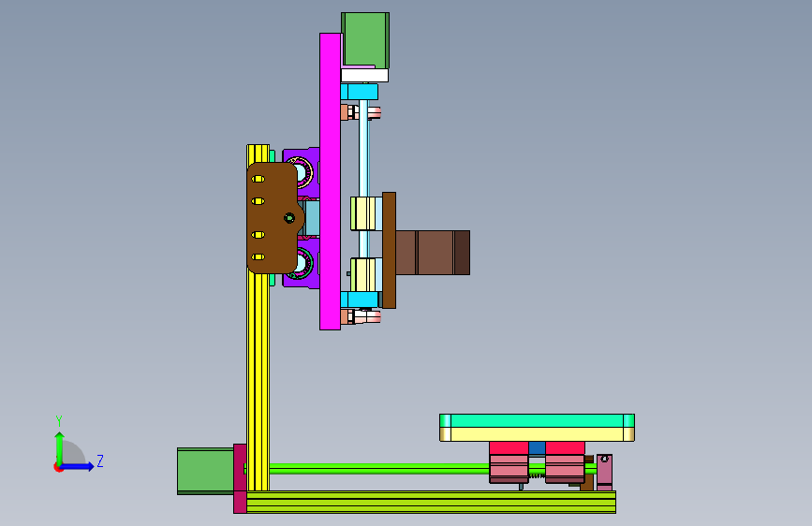This screenshot has width=812, height=526.
Task: Select the right pink bearing block on lead screw
Action: pyautogui.click(x=565, y=469)
